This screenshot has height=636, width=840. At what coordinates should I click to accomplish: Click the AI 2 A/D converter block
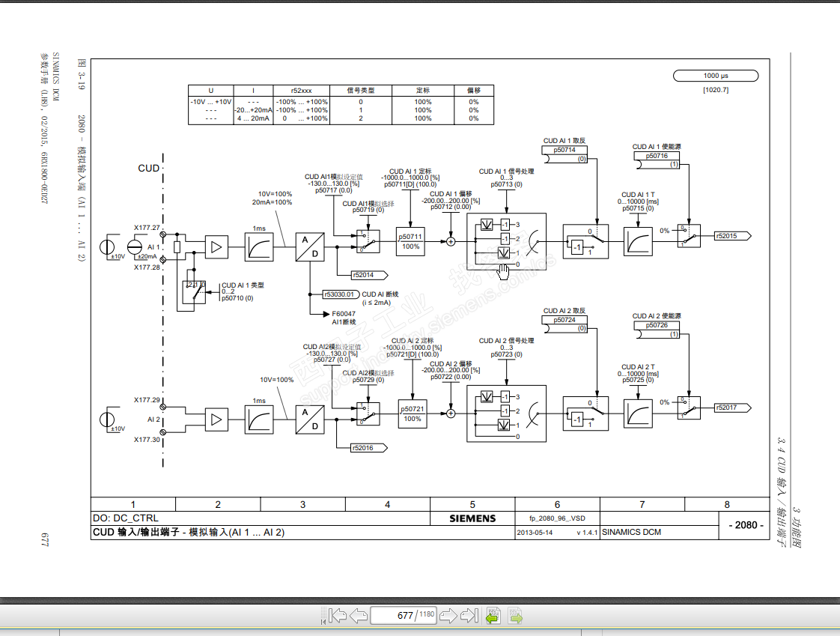point(310,420)
